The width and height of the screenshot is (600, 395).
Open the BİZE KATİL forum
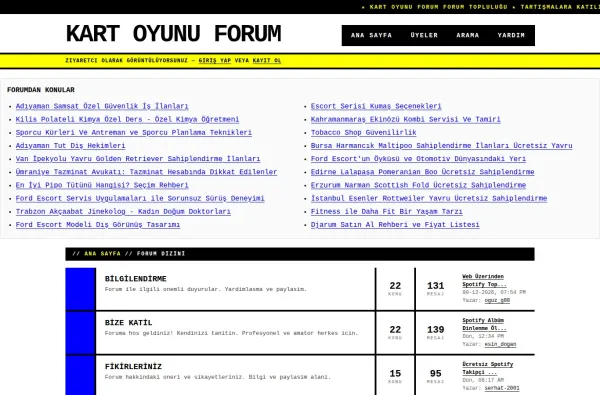click(128, 323)
